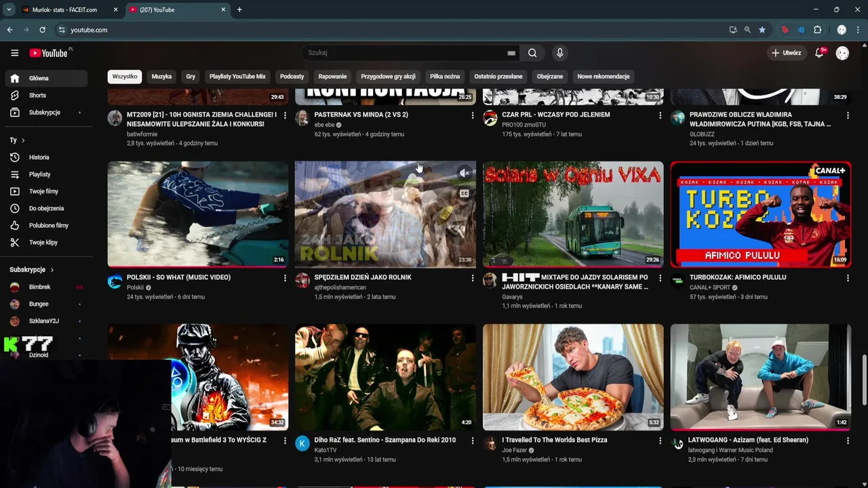
Task: Expand the Subskrypcje section header
Action: [31, 270]
